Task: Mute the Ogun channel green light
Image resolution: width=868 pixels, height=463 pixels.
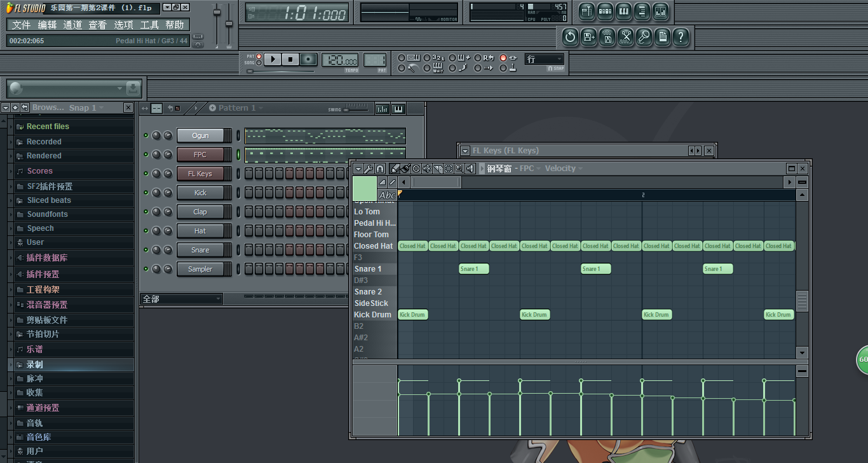Action: [x=146, y=135]
